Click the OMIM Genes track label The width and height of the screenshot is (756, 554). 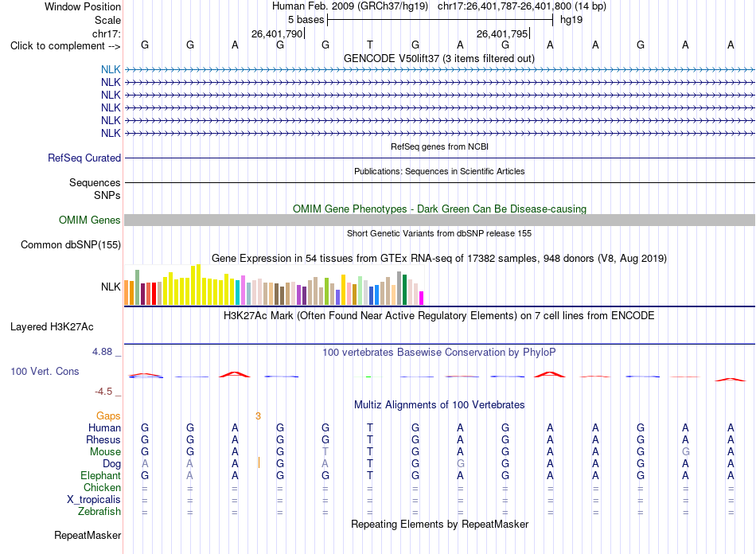tap(90, 220)
